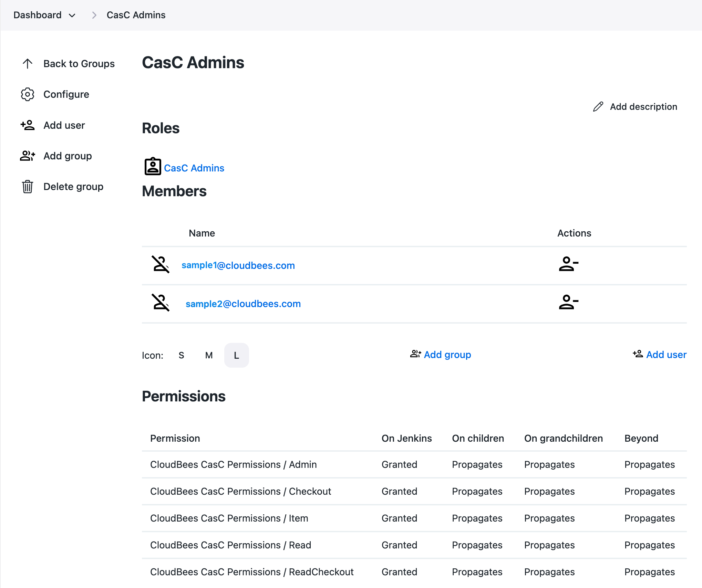Click the Delete group trash icon
Image resolution: width=702 pixels, height=588 pixels.
coord(28,187)
